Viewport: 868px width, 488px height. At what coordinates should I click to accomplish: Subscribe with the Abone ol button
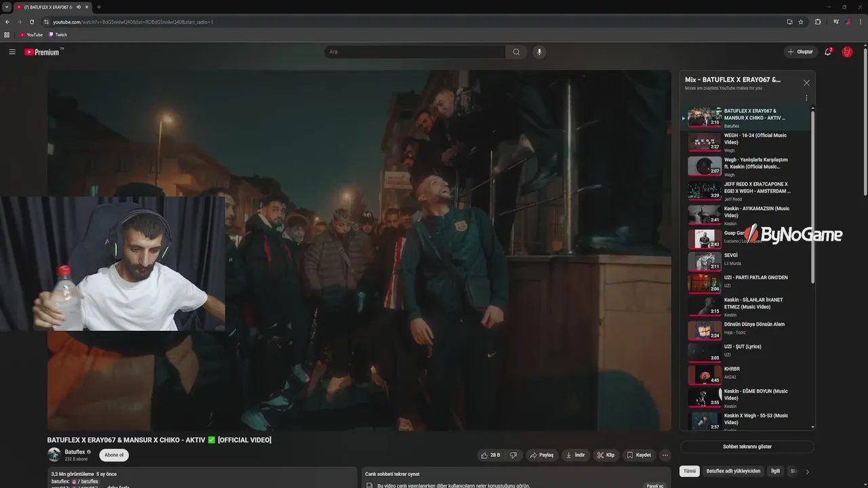coord(114,455)
